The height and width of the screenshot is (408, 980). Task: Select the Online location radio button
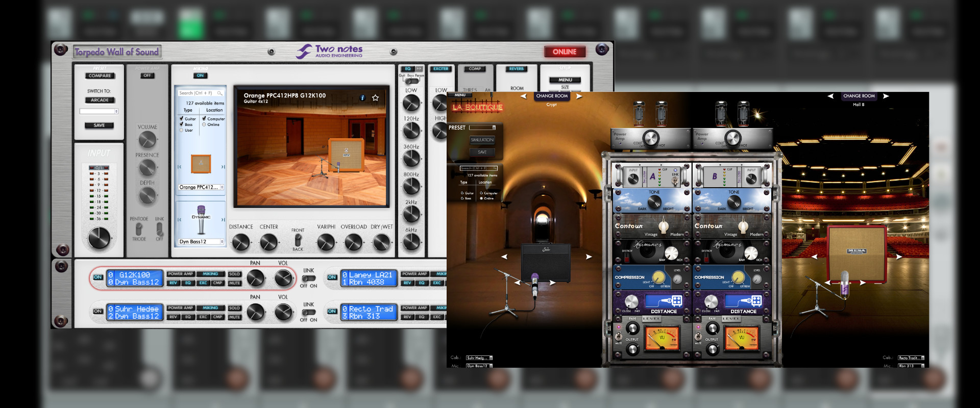coord(204,124)
